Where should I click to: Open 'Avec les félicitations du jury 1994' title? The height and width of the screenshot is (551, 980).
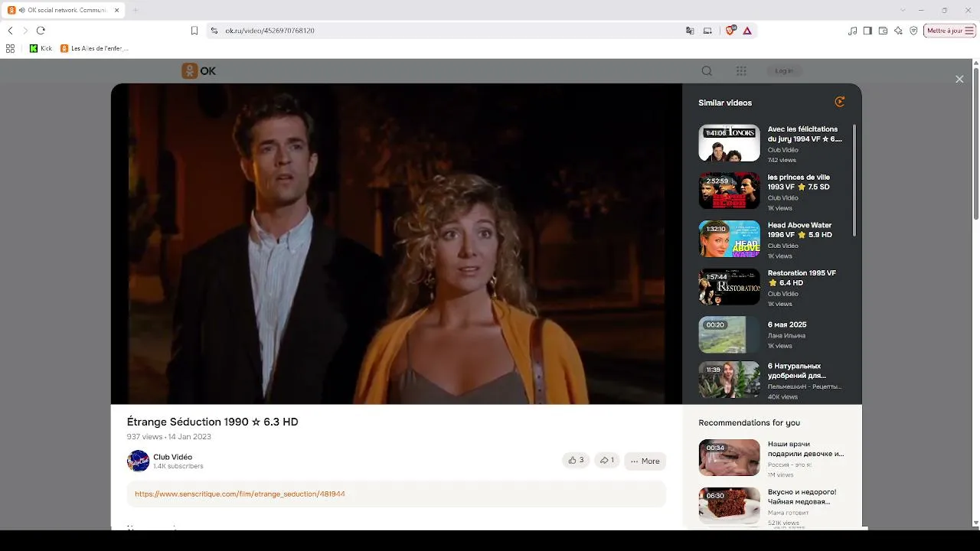pos(805,134)
